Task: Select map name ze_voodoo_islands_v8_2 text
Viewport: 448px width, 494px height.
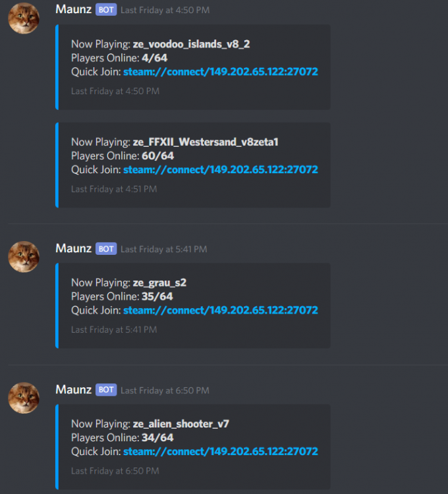Action: point(191,44)
